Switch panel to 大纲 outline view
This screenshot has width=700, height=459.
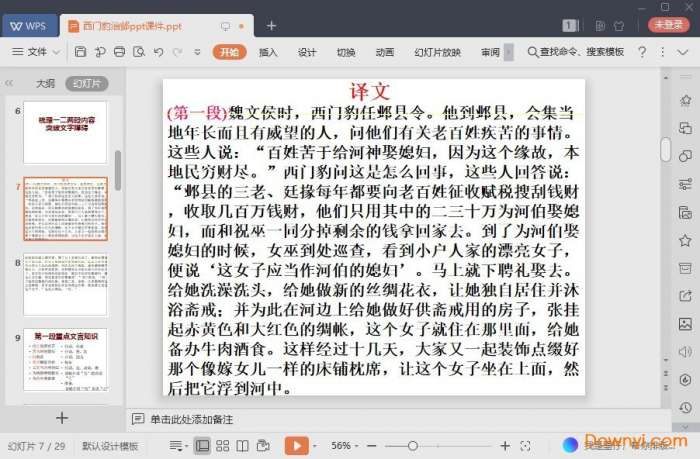pos(45,84)
